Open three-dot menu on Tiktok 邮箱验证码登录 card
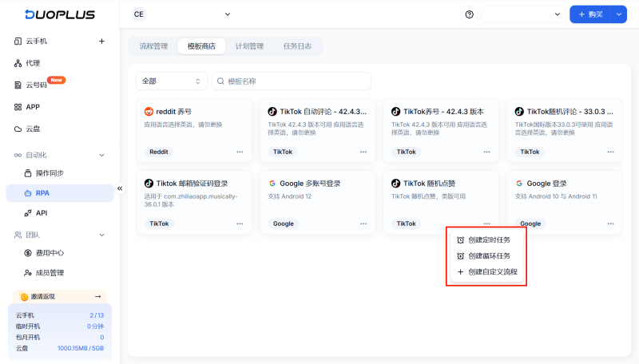Image resolution: width=639 pixels, height=364 pixels. click(240, 224)
